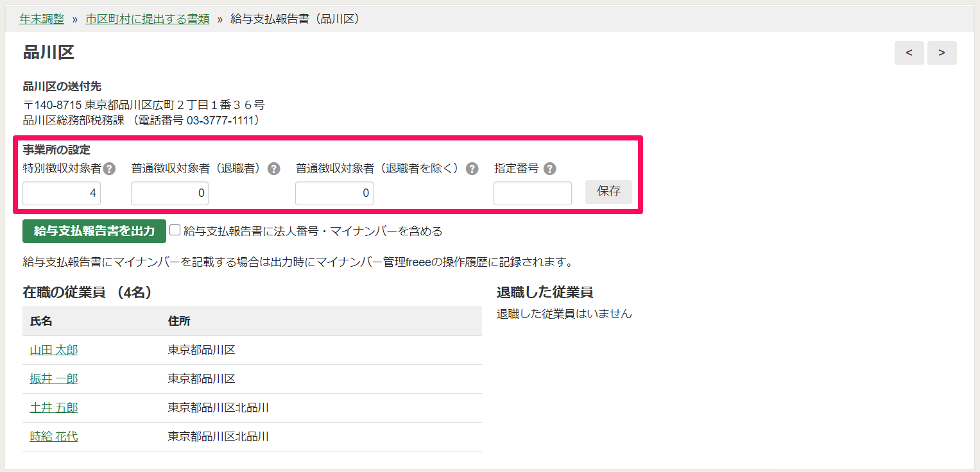This screenshot has height=472, width=980.
Task: Open employee 振井 一郎 link
Action: (x=54, y=379)
